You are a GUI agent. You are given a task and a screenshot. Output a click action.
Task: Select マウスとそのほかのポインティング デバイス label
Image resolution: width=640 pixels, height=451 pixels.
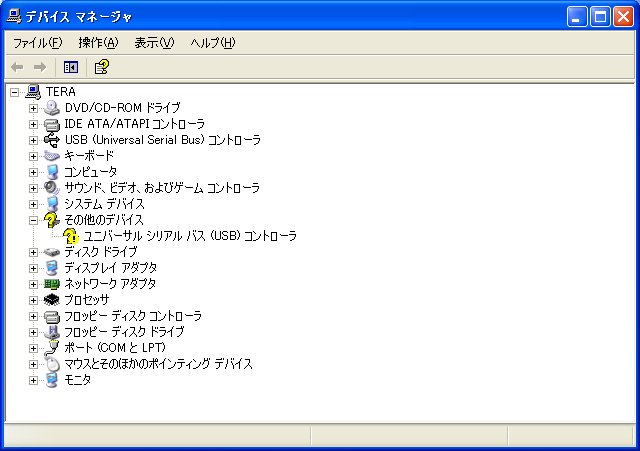[x=158, y=364]
